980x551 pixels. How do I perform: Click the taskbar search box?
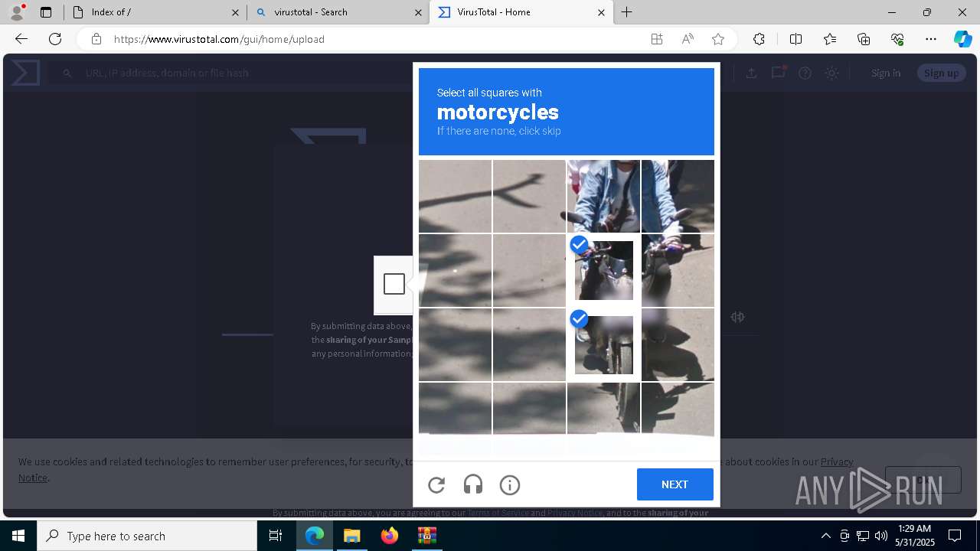[x=147, y=536]
